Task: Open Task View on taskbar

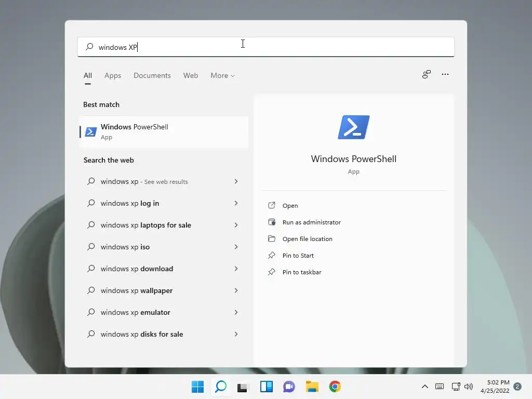Action: [x=243, y=387]
